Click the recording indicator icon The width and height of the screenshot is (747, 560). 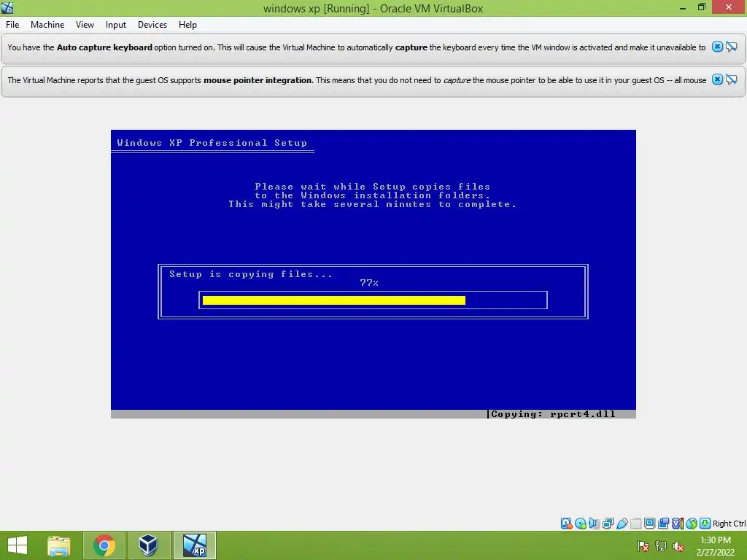point(663,524)
